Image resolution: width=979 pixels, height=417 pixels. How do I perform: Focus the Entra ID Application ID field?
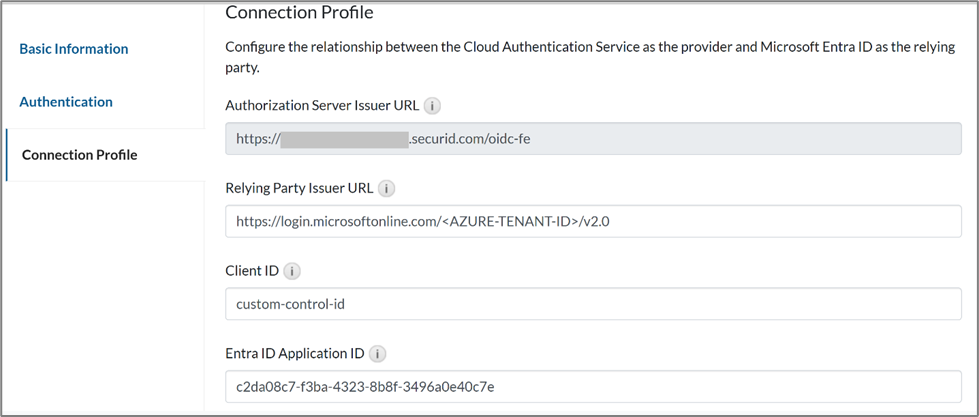pyautogui.click(x=593, y=386)
